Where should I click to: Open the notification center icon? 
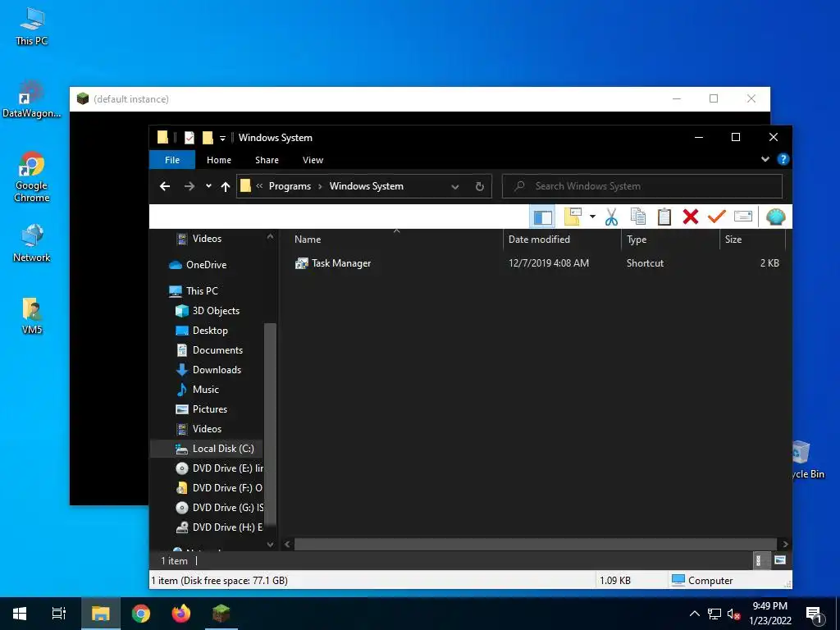coord(814,614)
